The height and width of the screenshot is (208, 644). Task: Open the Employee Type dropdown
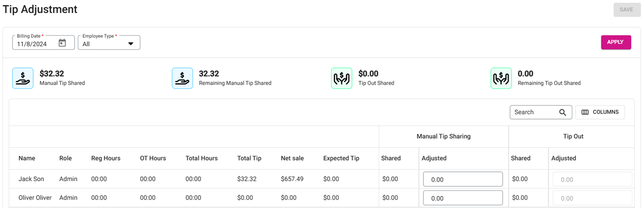[x=109, y=43]
